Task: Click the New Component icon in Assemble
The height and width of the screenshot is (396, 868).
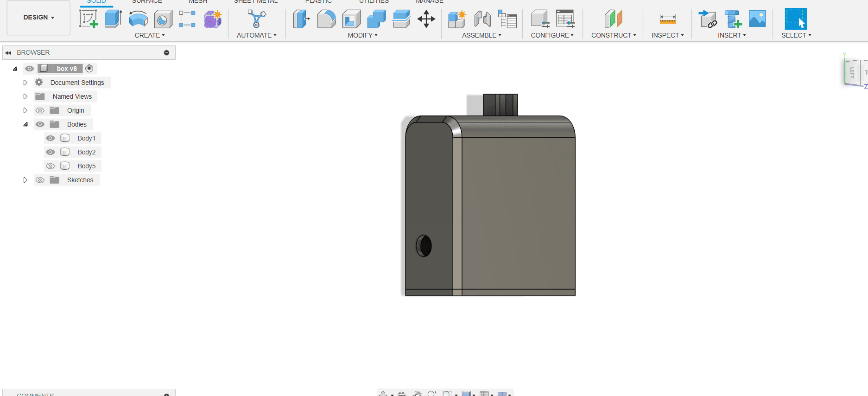Action: click(x=457, y=19)
